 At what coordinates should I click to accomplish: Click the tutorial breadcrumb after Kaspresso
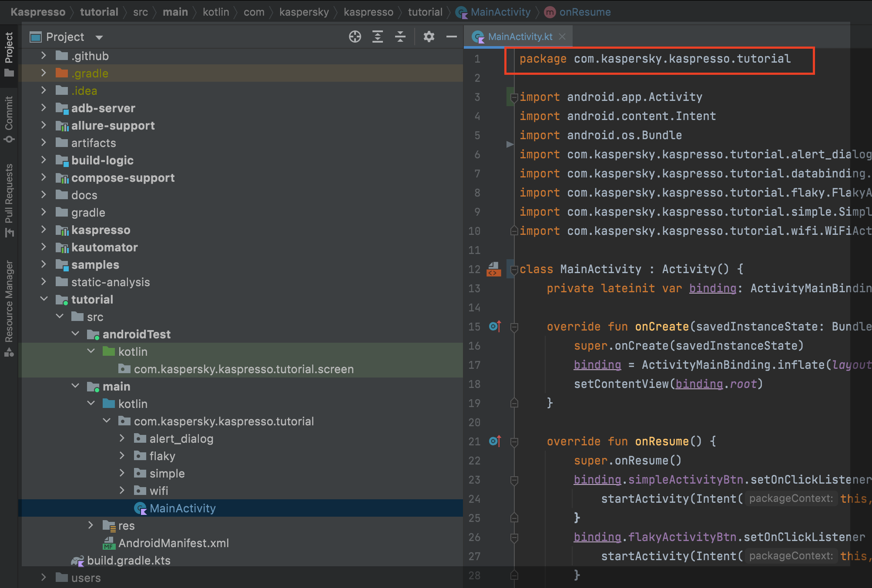point(99,12)
